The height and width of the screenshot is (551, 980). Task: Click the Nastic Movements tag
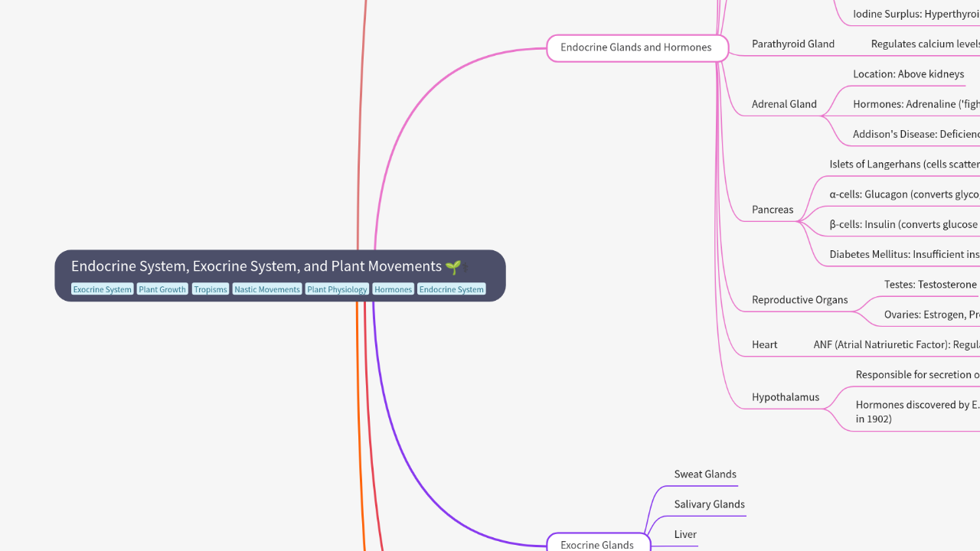267,289
